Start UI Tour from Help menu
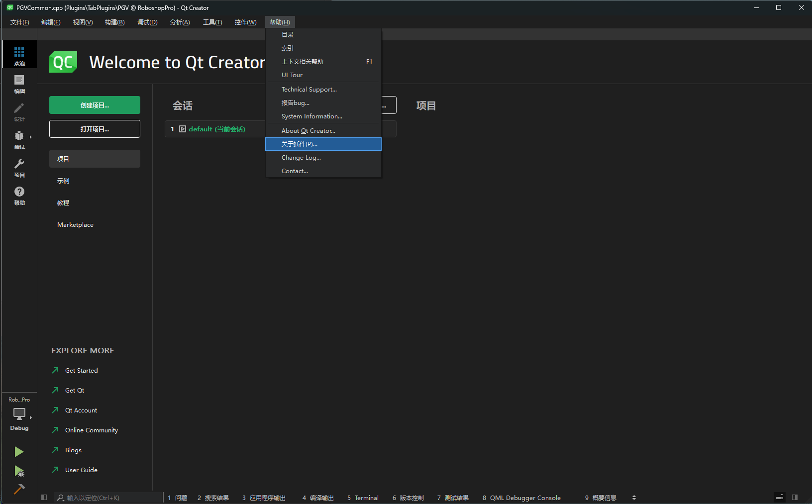812x504 pixels. 323,75
